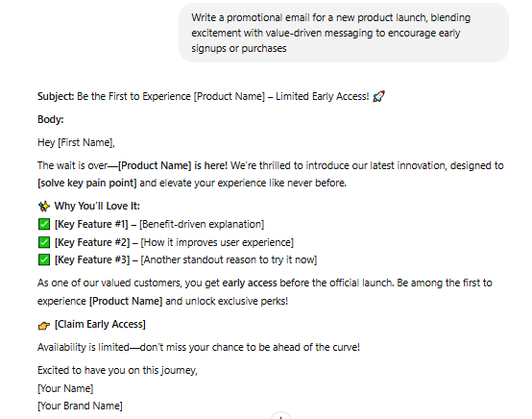Click the partially visible scroll-down circle button at bottom

(x=280, y=415)
